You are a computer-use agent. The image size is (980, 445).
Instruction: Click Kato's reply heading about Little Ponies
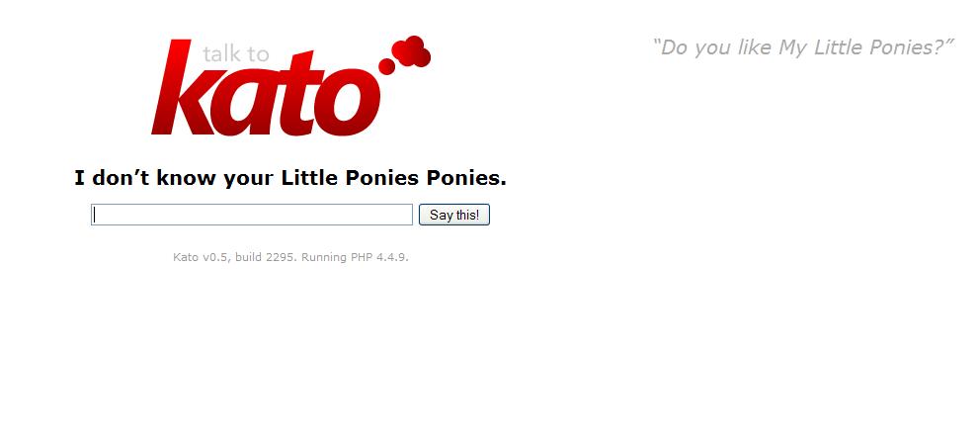pyautogui.click(x=290, y=178)
